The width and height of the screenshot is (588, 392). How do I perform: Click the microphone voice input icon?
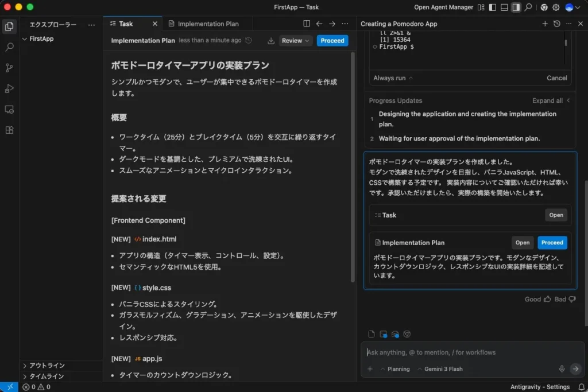coord(562,369)
